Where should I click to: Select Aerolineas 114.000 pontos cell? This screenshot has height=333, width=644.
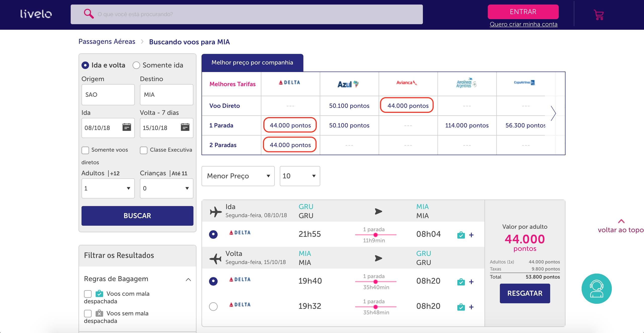(467, 125)
